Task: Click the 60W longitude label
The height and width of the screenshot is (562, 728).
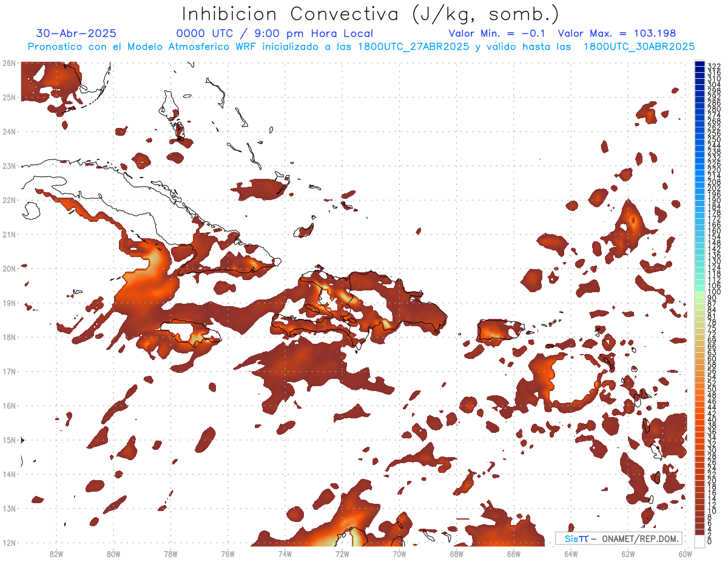Action: 685,554
